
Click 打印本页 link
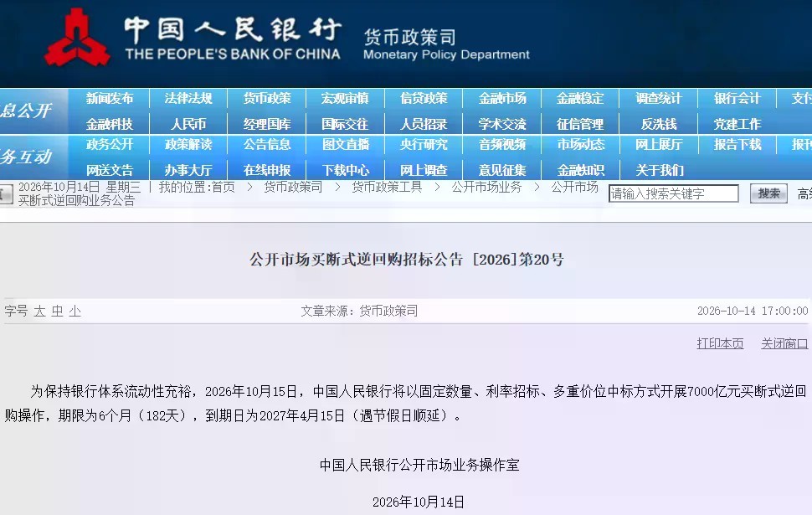[721, 343]
